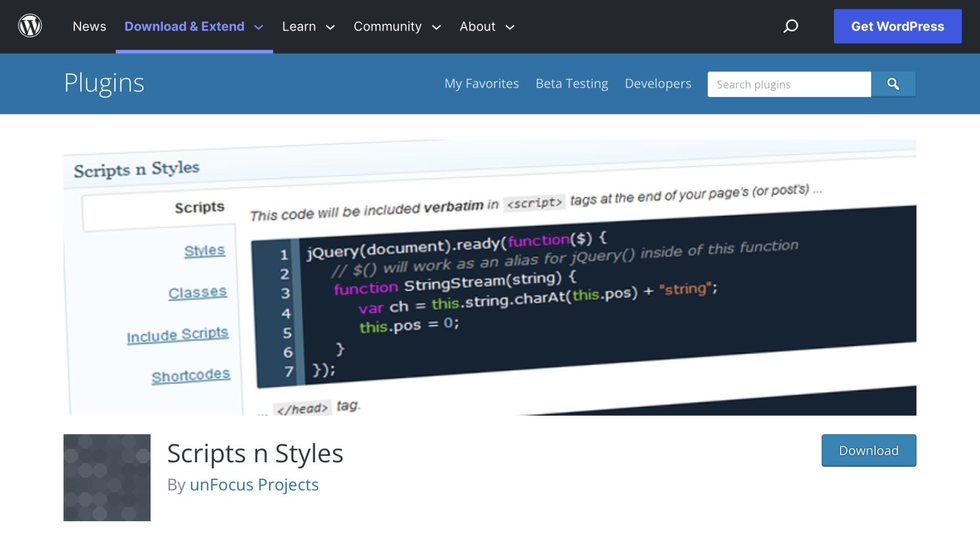Open the site search magnifier icon
Viewport: 980px width, 533px height.
coord(791,26)
